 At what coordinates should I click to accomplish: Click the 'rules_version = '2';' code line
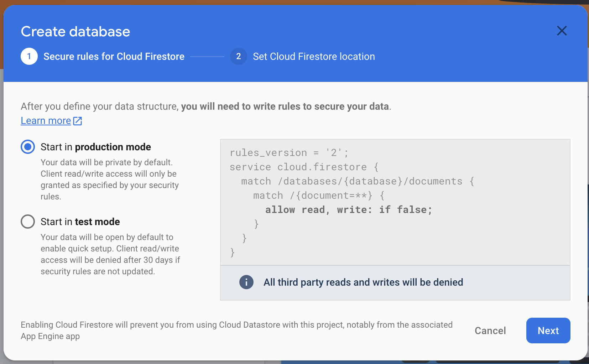(289, 152)
